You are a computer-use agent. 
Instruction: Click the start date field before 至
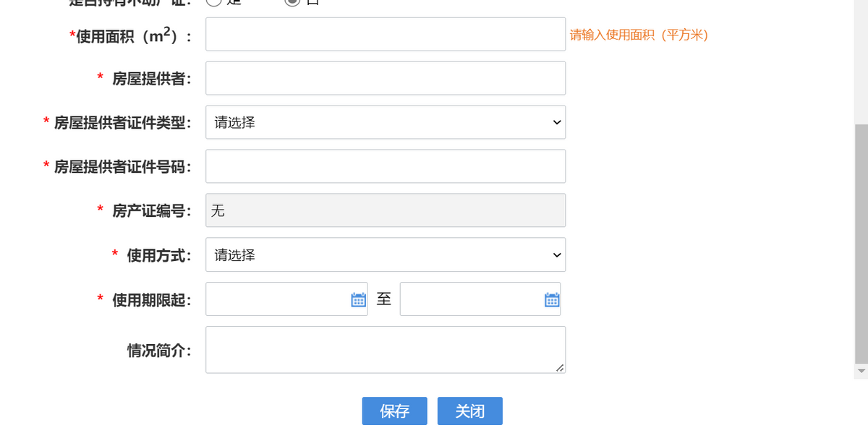pyautogui.click(x=282, y=299)
